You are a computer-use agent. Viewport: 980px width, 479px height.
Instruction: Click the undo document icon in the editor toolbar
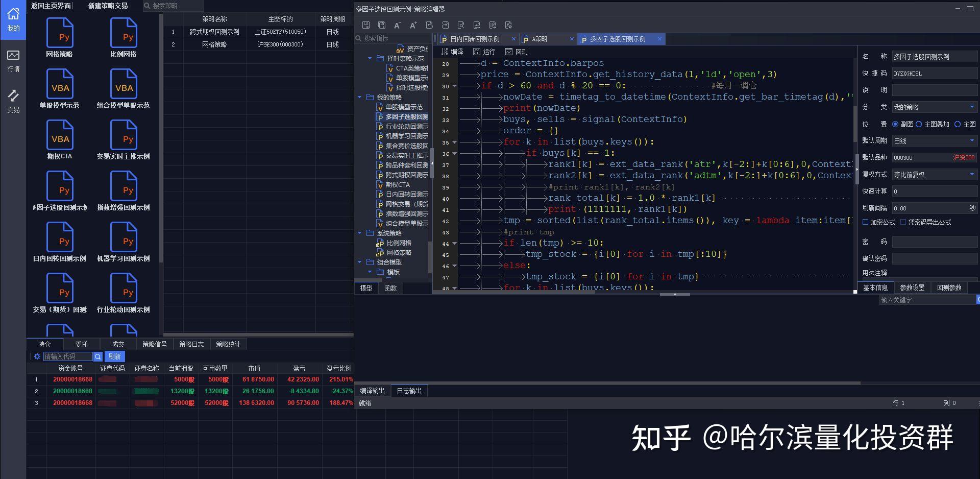pyautogui.click(x=429, y=25)
